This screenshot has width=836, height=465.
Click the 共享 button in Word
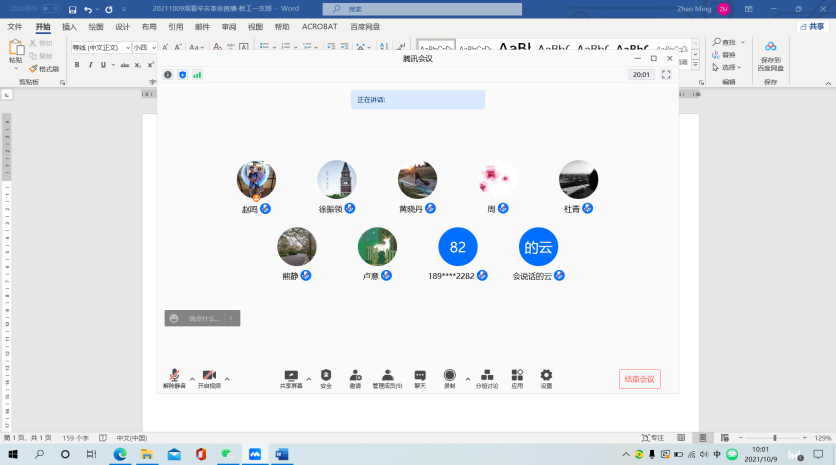811,27
